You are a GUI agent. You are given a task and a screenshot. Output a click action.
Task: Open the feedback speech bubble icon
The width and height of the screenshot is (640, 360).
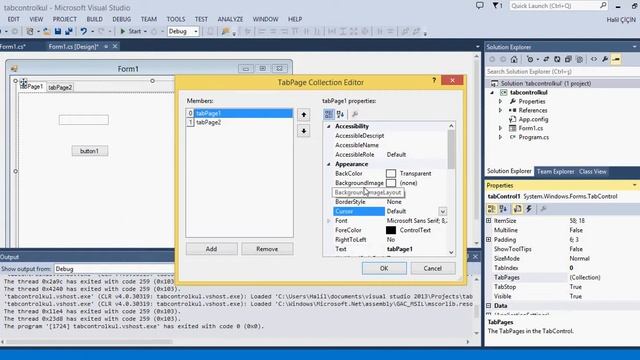click(480, 6)
